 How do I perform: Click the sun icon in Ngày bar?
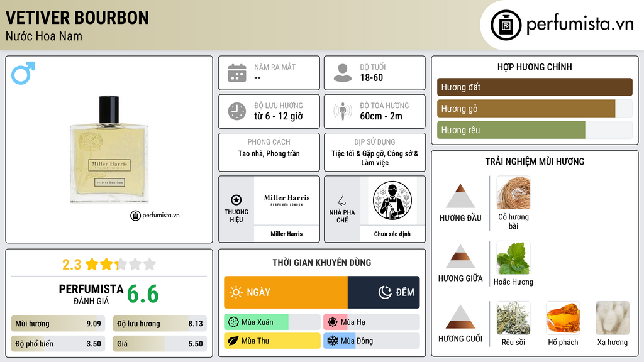pos(236,292)
